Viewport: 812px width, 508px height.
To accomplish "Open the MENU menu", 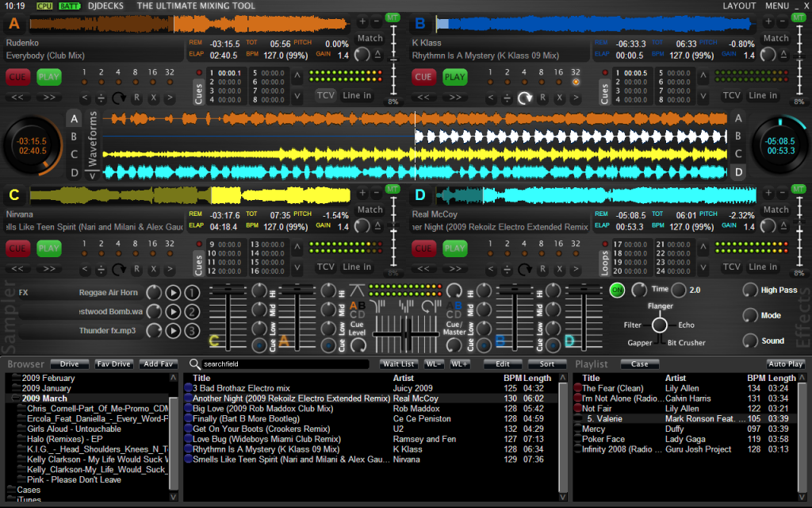I will [x=777, y=6].
